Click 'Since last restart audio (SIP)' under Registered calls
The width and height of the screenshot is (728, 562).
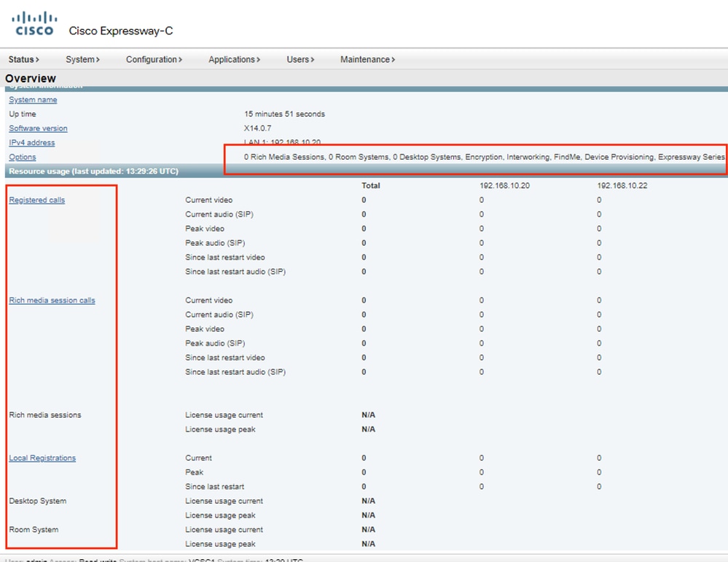coord(235,272)
